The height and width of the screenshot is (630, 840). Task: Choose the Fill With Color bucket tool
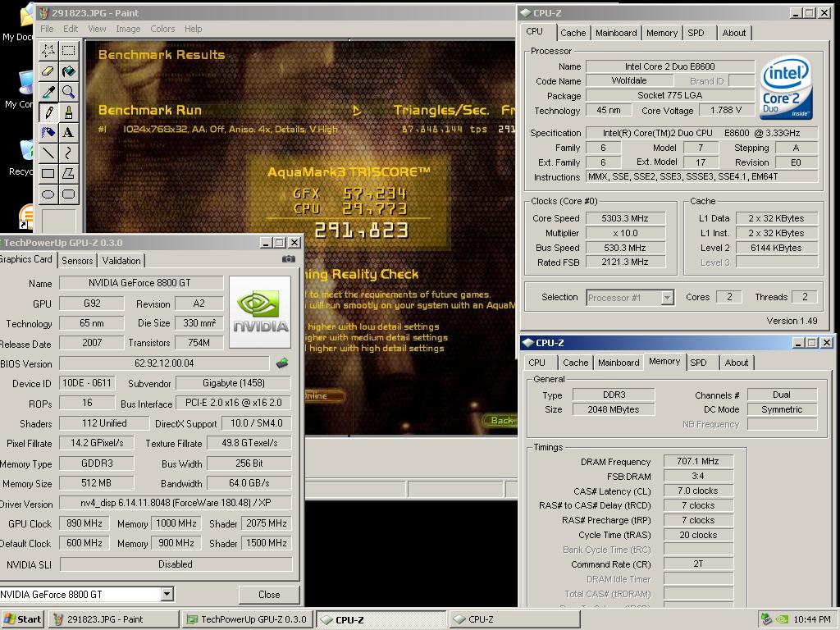point(69,71)
